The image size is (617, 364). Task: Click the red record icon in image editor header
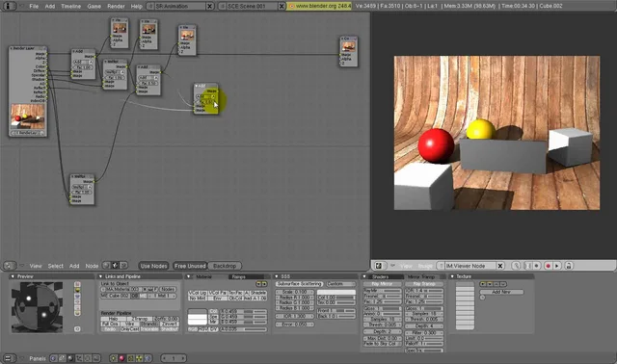[548, 266]
